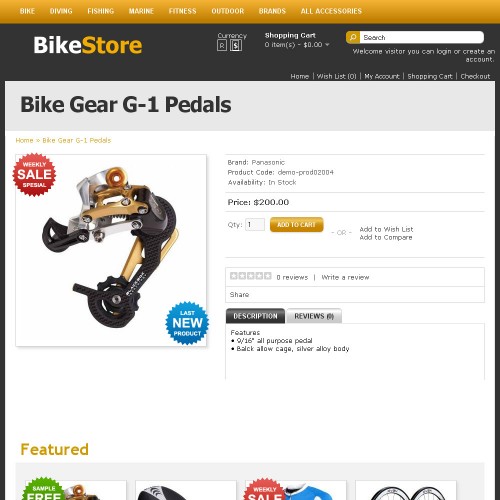Click the star rating icons

251,276
